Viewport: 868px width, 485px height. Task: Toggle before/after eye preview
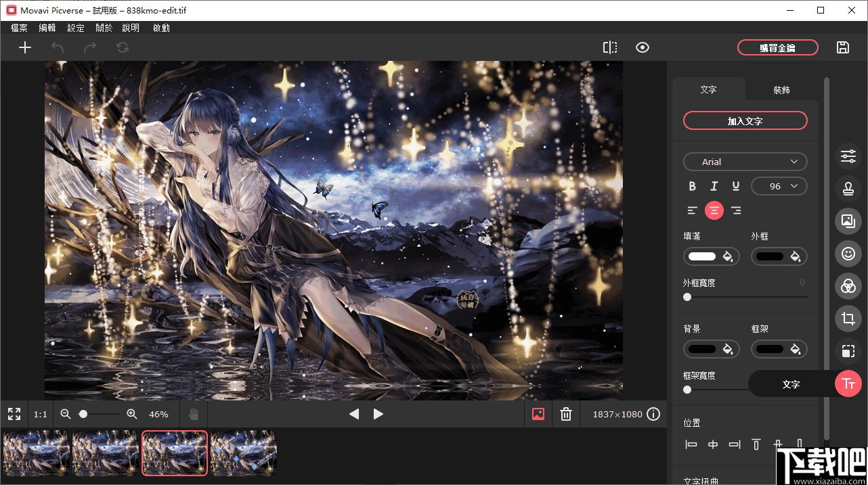[x=643, y=47]
